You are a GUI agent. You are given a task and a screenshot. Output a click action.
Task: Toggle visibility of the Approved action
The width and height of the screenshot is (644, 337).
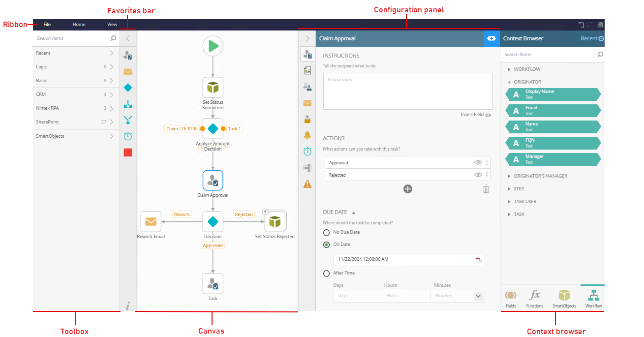[x=478, y=162]
